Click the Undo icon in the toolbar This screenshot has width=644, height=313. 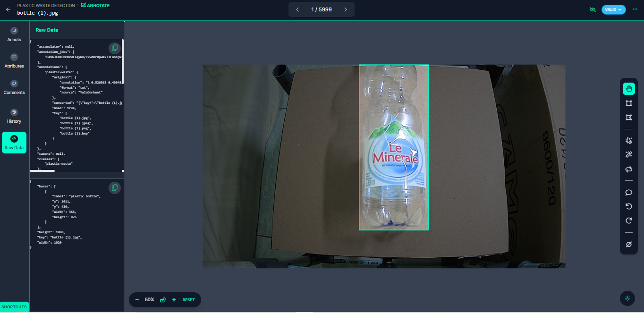click(628, 206)
